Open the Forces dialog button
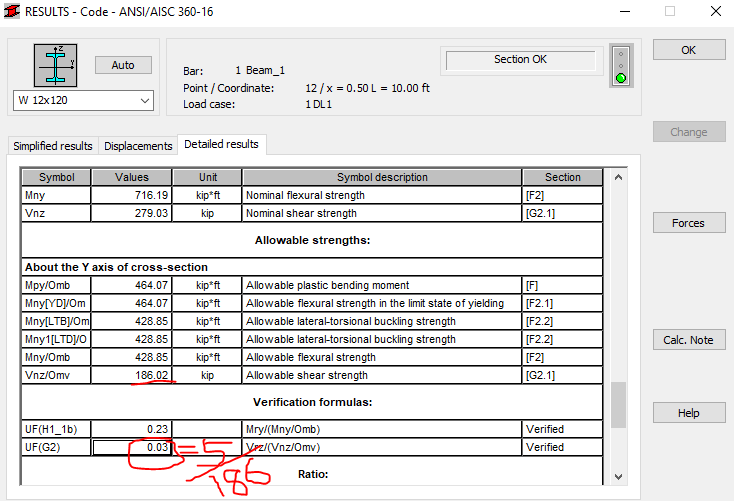Viewport: 734px width, 501px height. (689, 223)
